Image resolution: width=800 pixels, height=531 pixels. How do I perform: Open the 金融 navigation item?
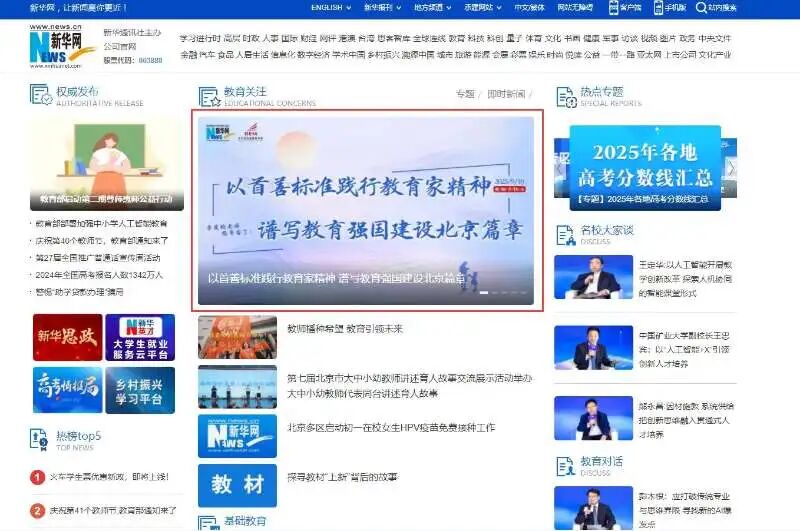pos(188,55)
